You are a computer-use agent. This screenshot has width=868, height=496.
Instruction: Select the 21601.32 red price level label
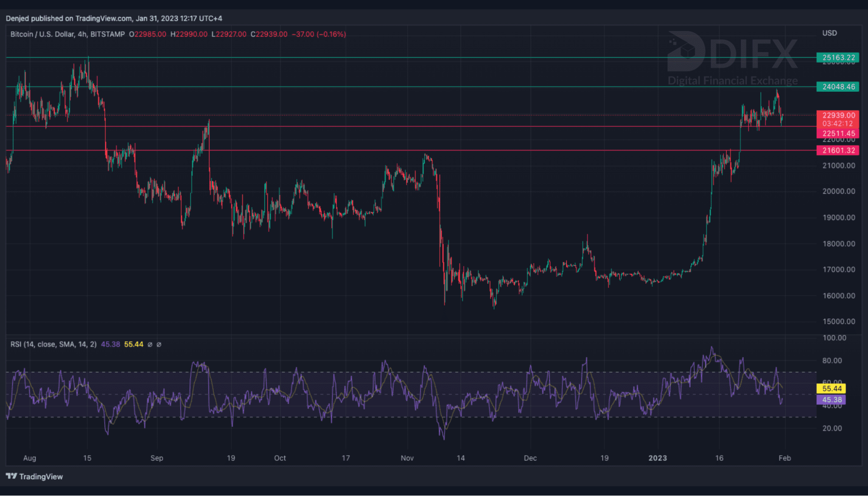pos(838,150)
